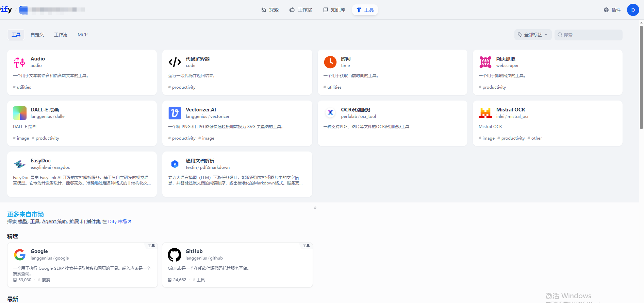This screenshot has width=644, height=303.
Task: Click the 工作室 robot icon
Action: coord(292,10)
